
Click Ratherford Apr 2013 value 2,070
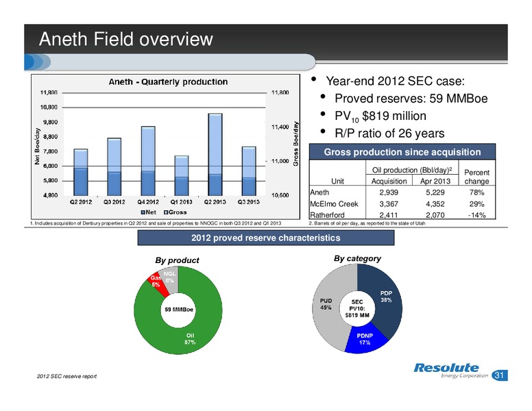(x=435, y=214)
